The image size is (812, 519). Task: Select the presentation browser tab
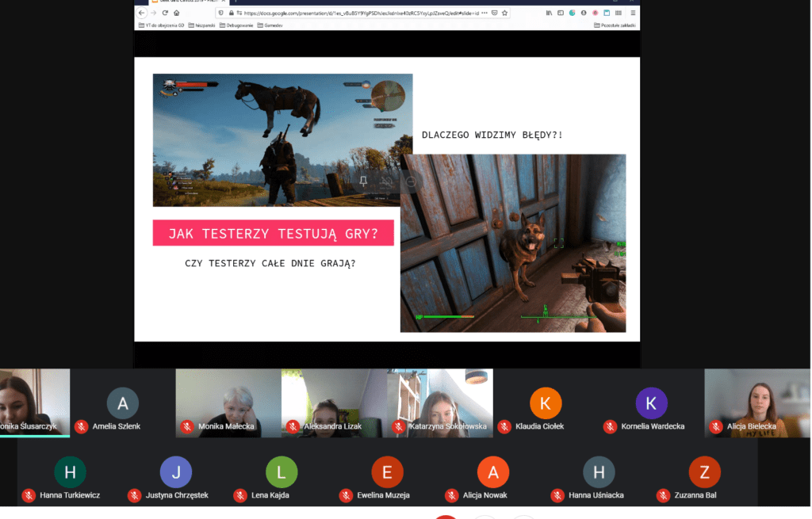point(189,2)
